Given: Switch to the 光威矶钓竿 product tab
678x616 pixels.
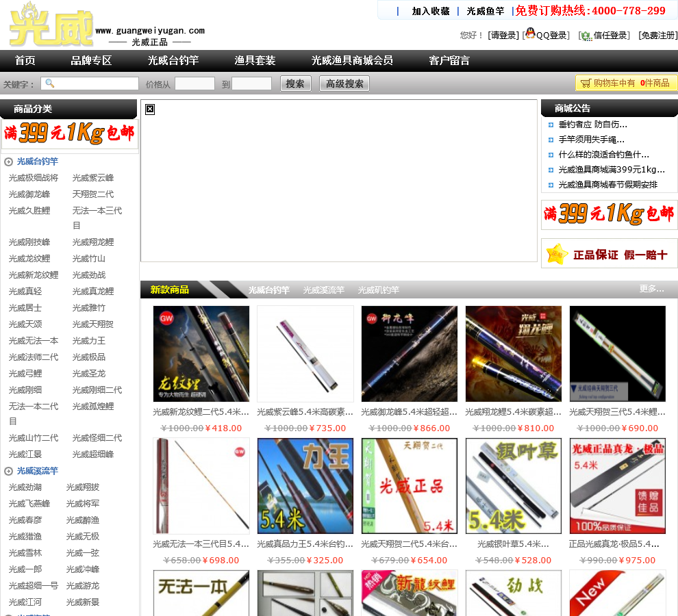Looking at the screenshot, I should (x=378, y=290).
